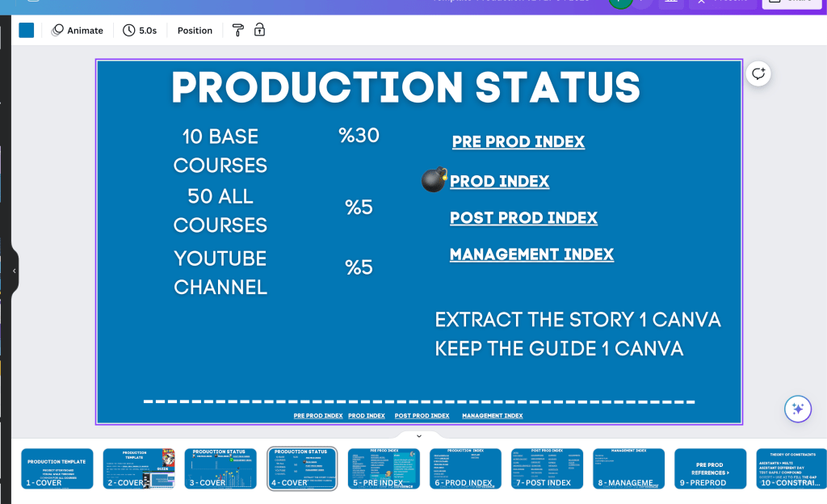
Task: Add a comment with speech bubble icon
Action: pos(758,73)
